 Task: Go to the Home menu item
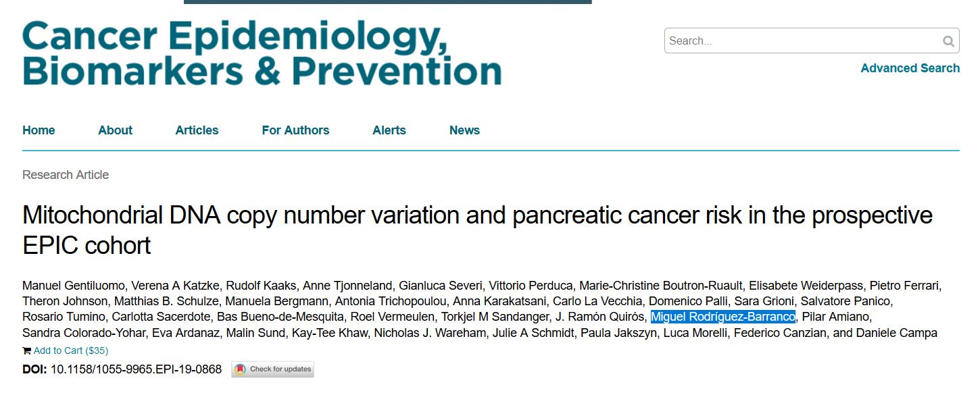point(39,130)
